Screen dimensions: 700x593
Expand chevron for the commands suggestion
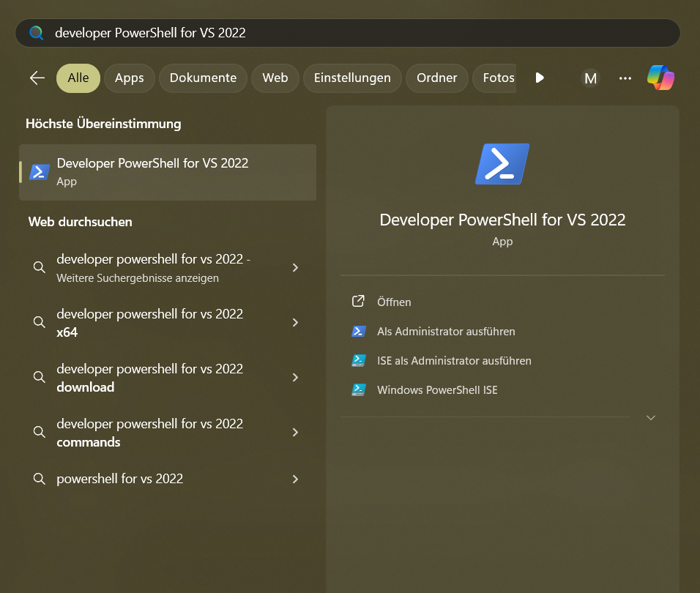click(295, 433)
